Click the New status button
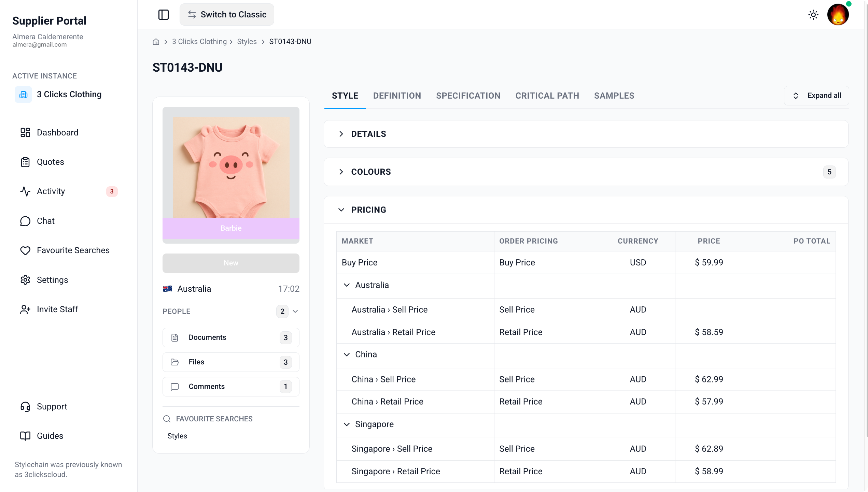The height and width of the screenshot is (492, 868). tap(231, 263)
